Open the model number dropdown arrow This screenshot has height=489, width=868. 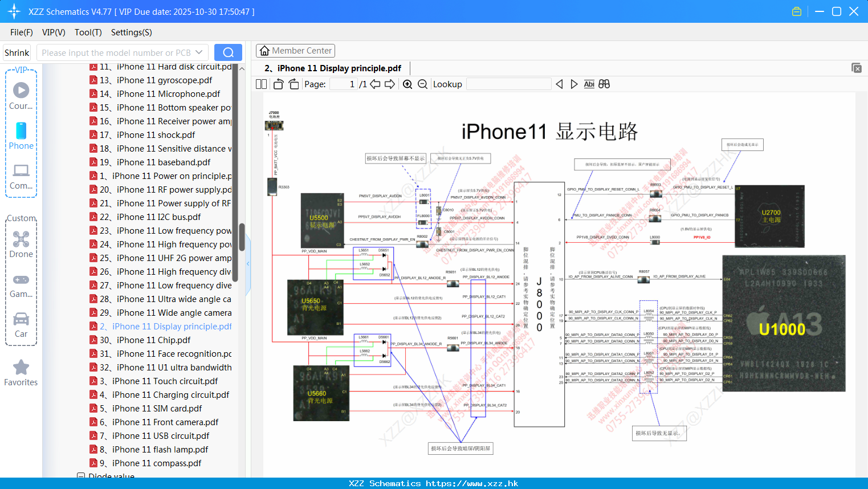tap(199, 52)
